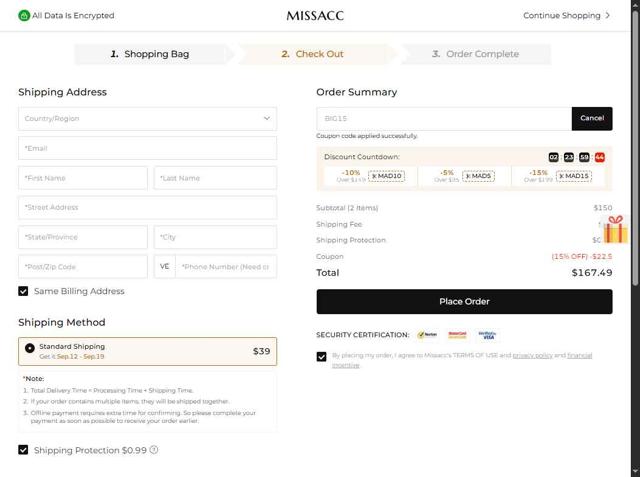Viewport: 640px width, 477px height.
Task: Click Place Order button
Action: pos(464,302)
